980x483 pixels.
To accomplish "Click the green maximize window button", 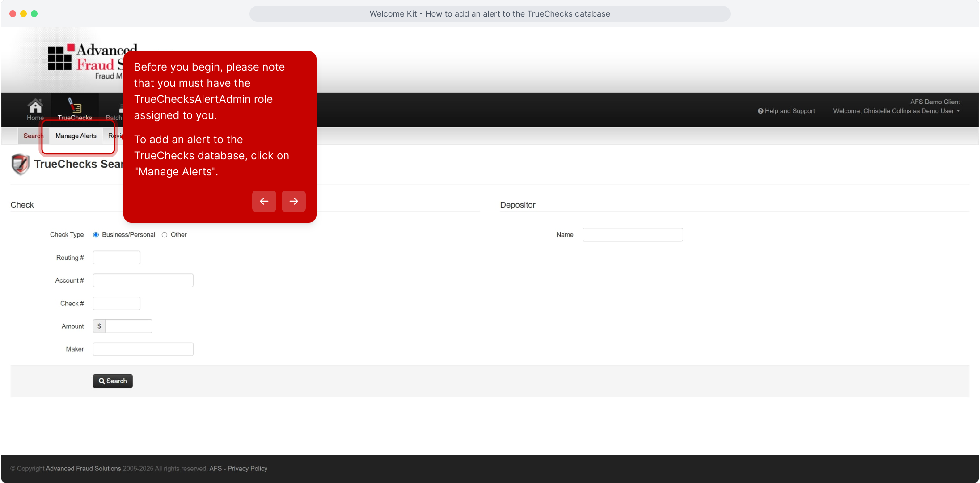I will tap(34, 14).
